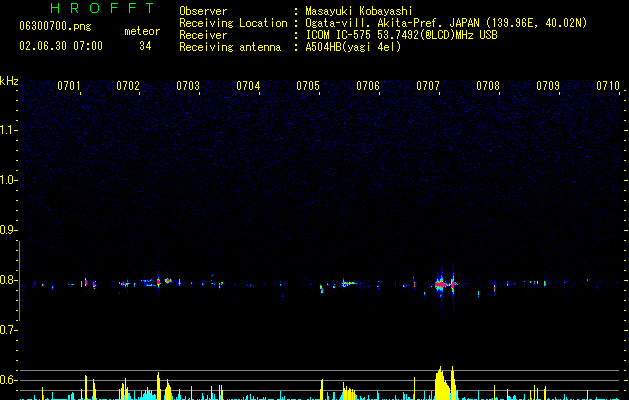Click the 0704 time marker

(x=248, y=86)
